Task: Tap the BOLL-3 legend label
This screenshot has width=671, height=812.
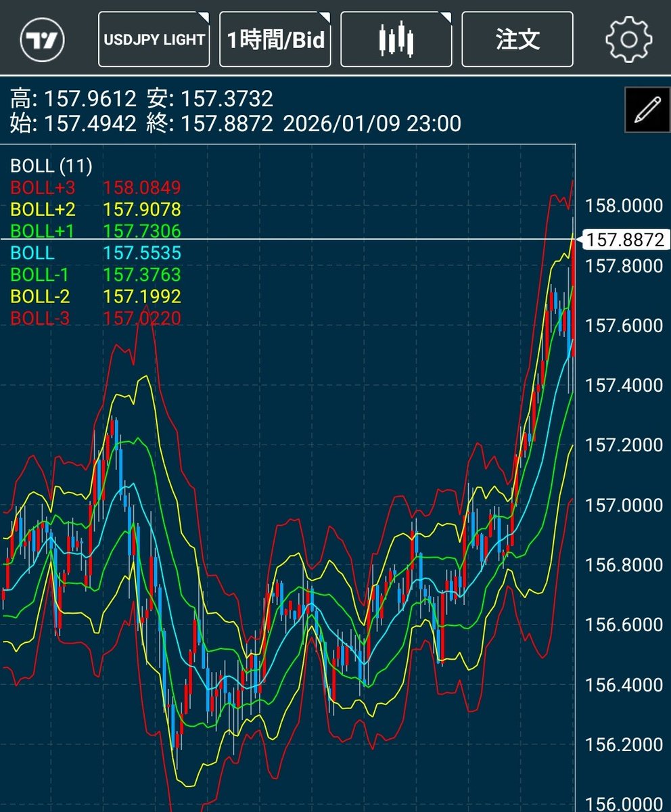Action: tap(39, 318)
